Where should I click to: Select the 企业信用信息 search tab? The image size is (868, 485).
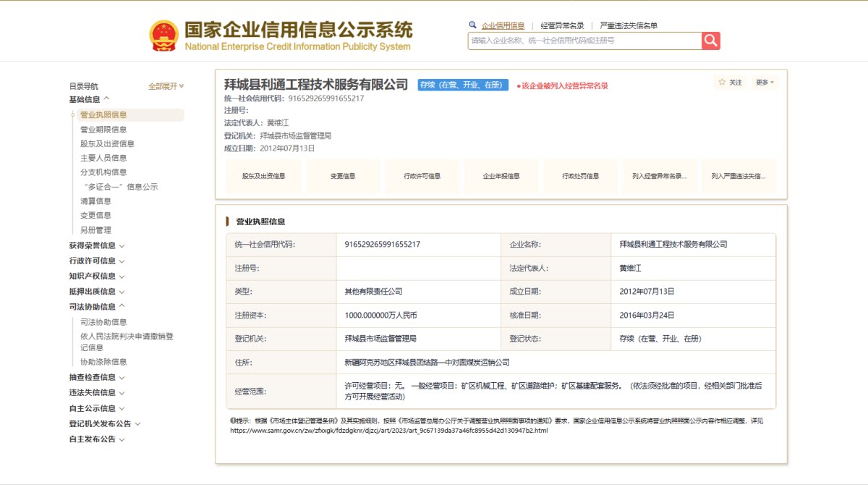coord(503,25)
